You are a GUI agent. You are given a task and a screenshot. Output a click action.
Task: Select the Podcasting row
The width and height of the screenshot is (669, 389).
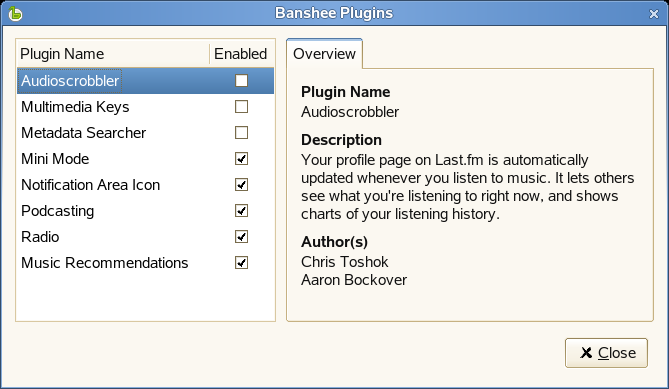pyautogui.click(x=145, y=211)
